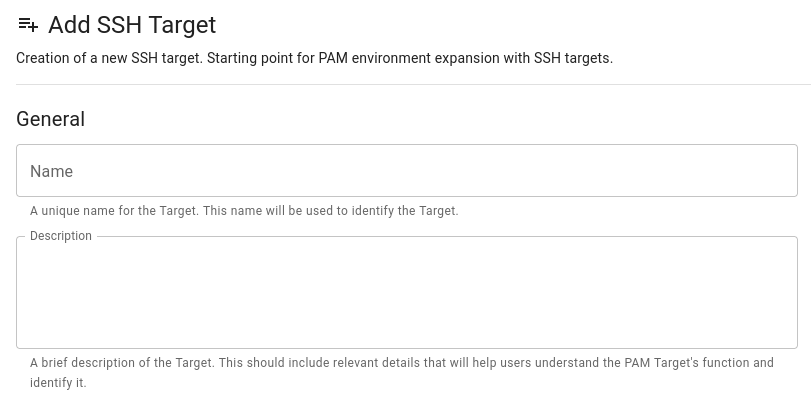The height and width of the screenshot is (401, 811).
Task: Click the "Add SSH Target" page title
Action: (132, 25)
